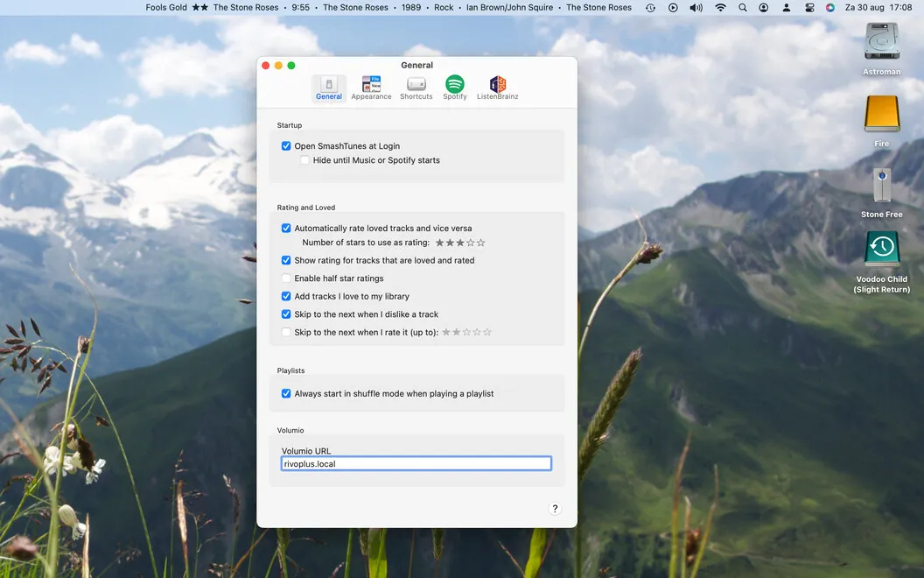Uncheck Automatically rate loved tracks and vice versa
The image size is (924, 578).
286,229
